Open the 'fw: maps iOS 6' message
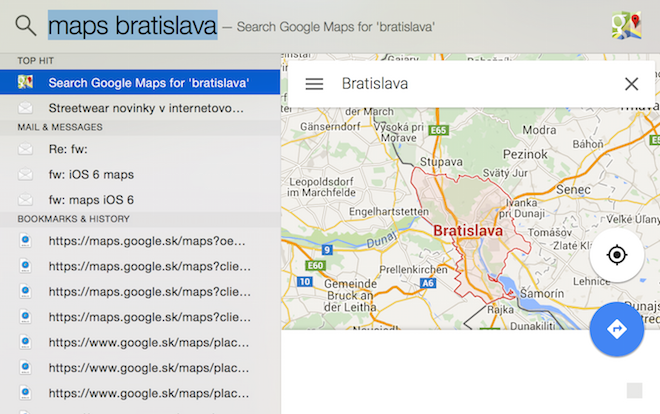 click(140, 199)
